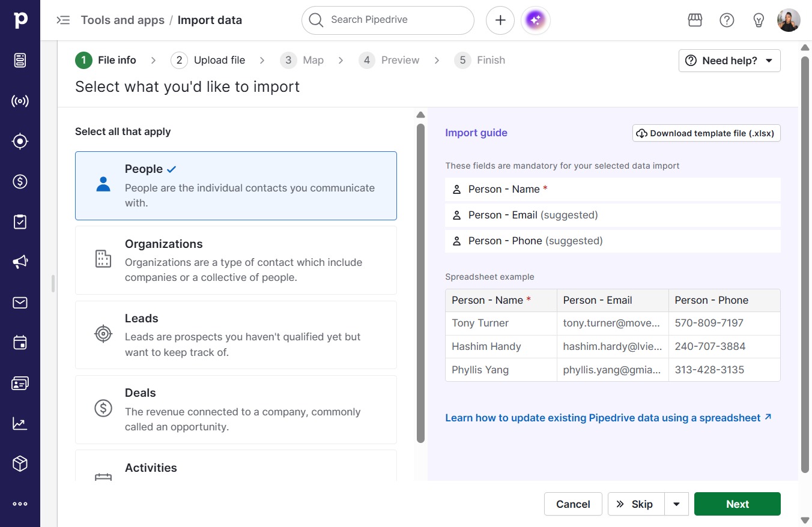Screen dimensions: 812x527
Task: Select the Organizations import option
Action: tap(236, 260)
